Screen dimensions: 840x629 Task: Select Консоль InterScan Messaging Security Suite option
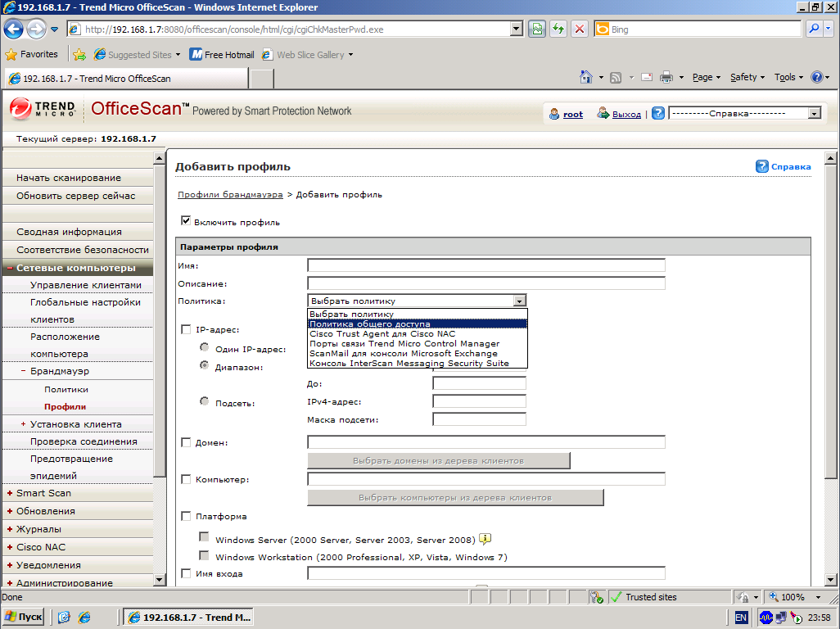click(418, 364)
